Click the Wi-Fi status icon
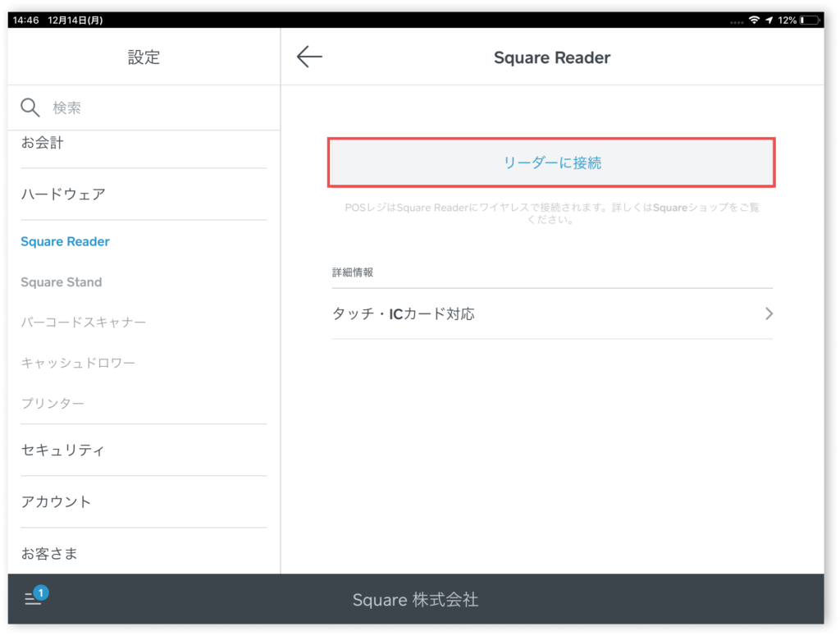The width and height of the screenshot is (840, 636). [x=754, y=20]
